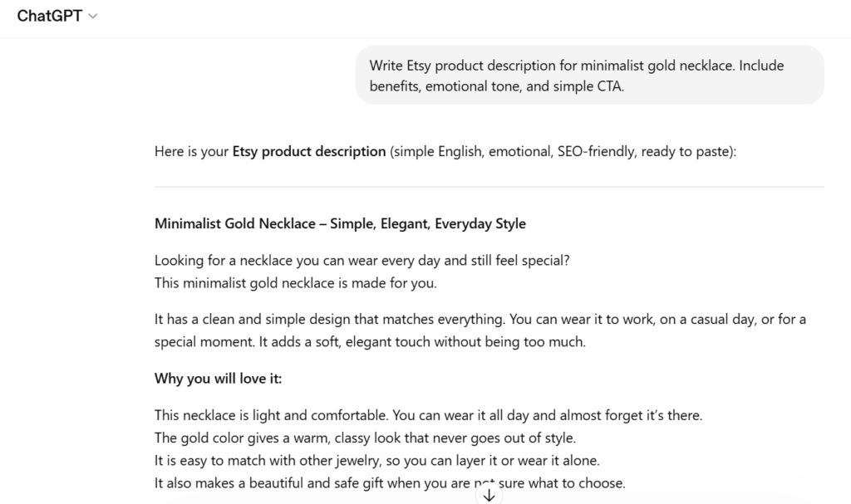Click the line starting "special moment. It adds"
This screenshot has height=504, width=851.
pos(370,341)
